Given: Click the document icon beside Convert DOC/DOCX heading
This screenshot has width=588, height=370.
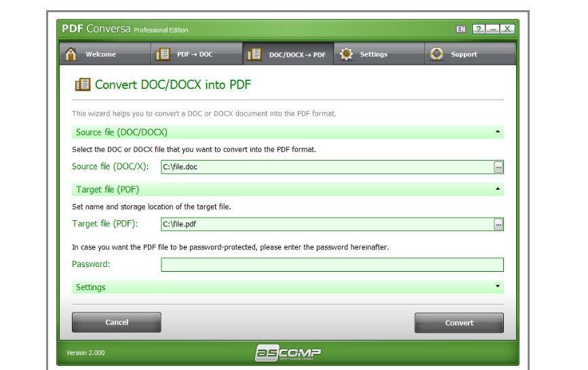Looking at the screenshot, I should tap(83, 84).
